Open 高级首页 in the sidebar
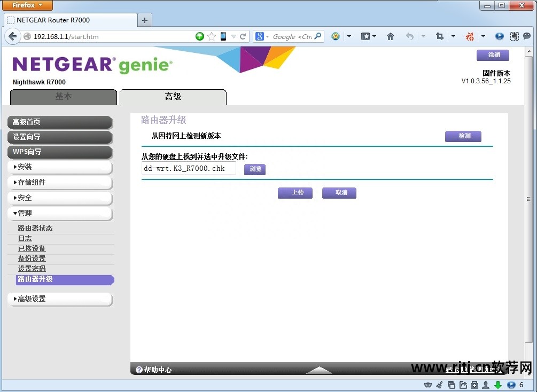Viewport: 537px width, 392px height. [x=60, y=122]
